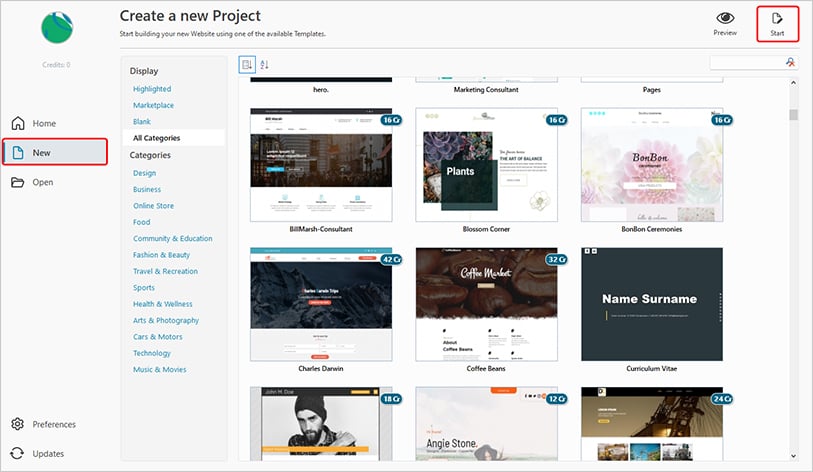Filter by Business category

click(147, 189)
